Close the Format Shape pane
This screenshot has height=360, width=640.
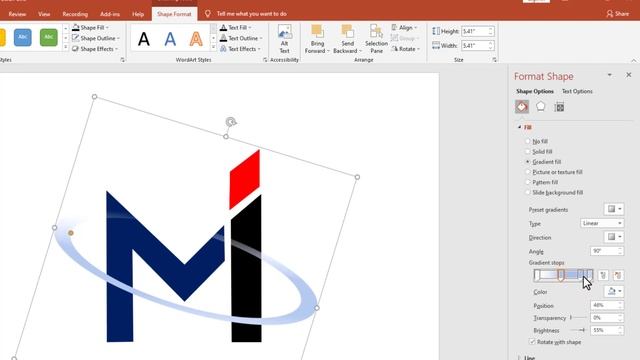coord(629,75)
